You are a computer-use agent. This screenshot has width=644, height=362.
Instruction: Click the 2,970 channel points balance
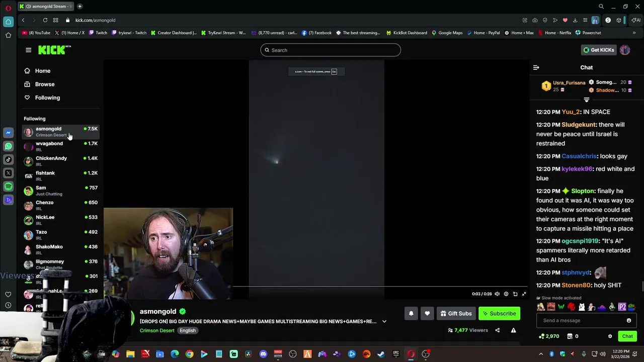click(x=549, y=336)
